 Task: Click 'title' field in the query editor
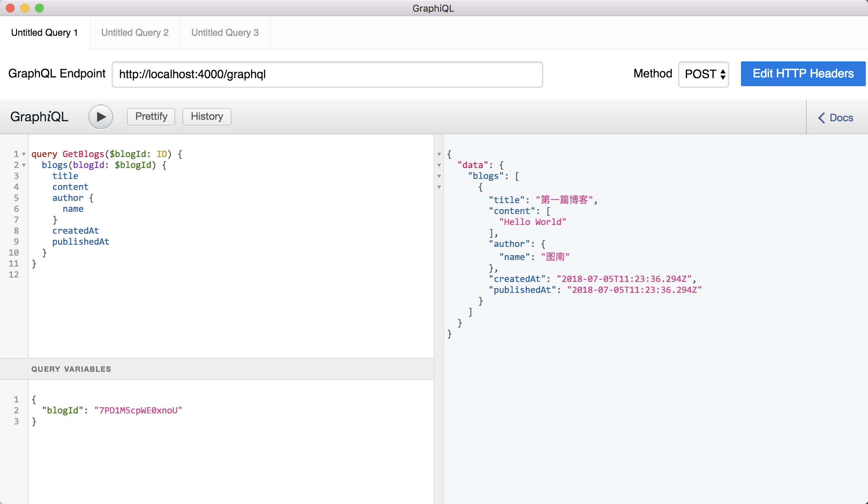65,176
